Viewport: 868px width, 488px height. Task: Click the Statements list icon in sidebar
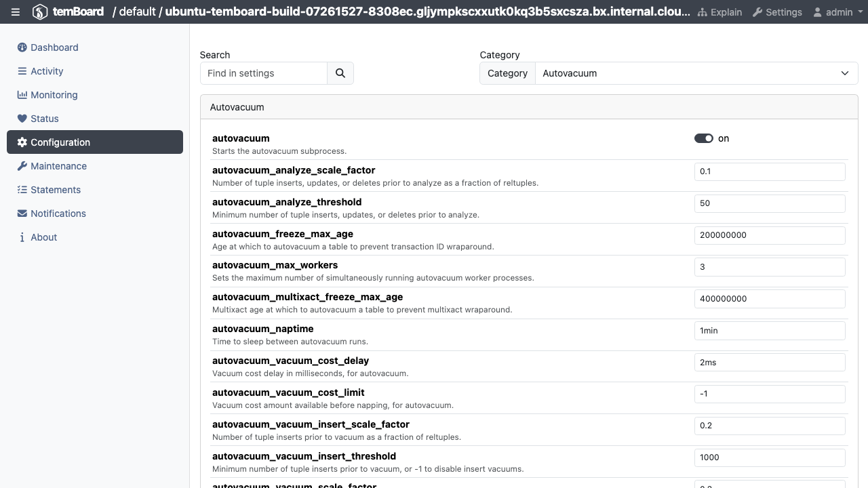(22, 190)
